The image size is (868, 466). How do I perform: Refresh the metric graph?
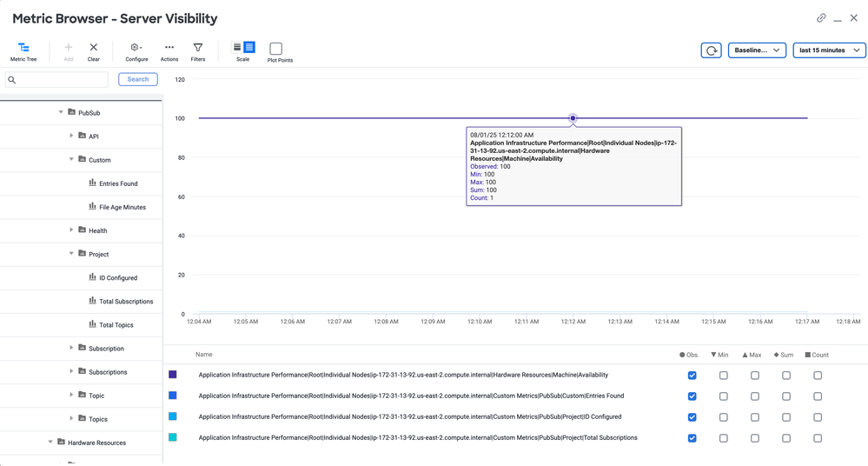click(711, 50)
